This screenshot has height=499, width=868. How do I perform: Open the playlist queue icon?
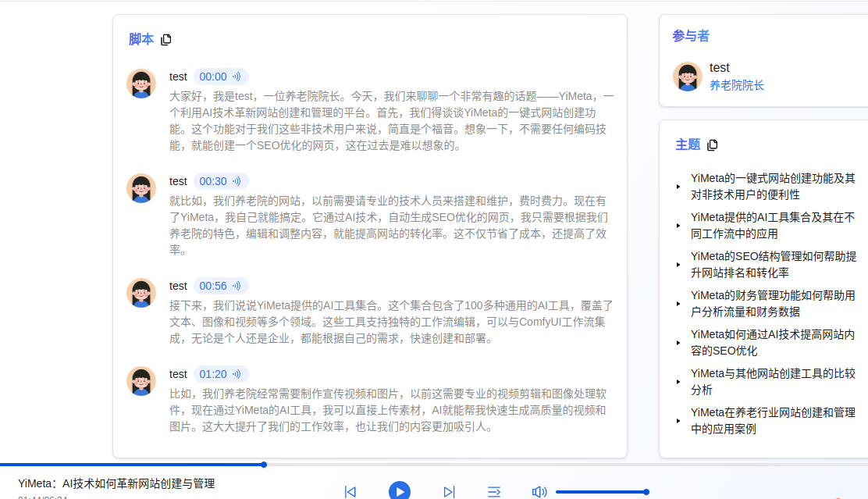[494, 492]
